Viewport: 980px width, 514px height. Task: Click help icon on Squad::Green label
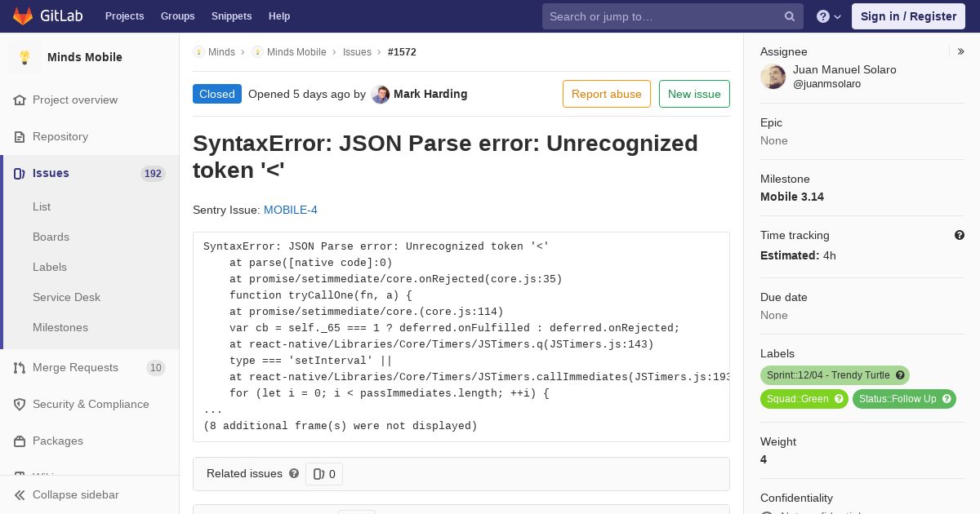coord(839,399)
